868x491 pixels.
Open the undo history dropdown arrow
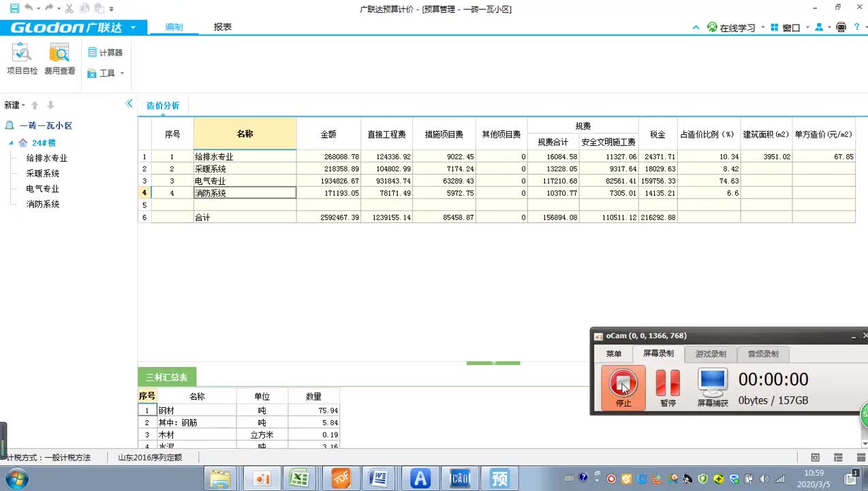pyautogui.click(x=38, y=9)
